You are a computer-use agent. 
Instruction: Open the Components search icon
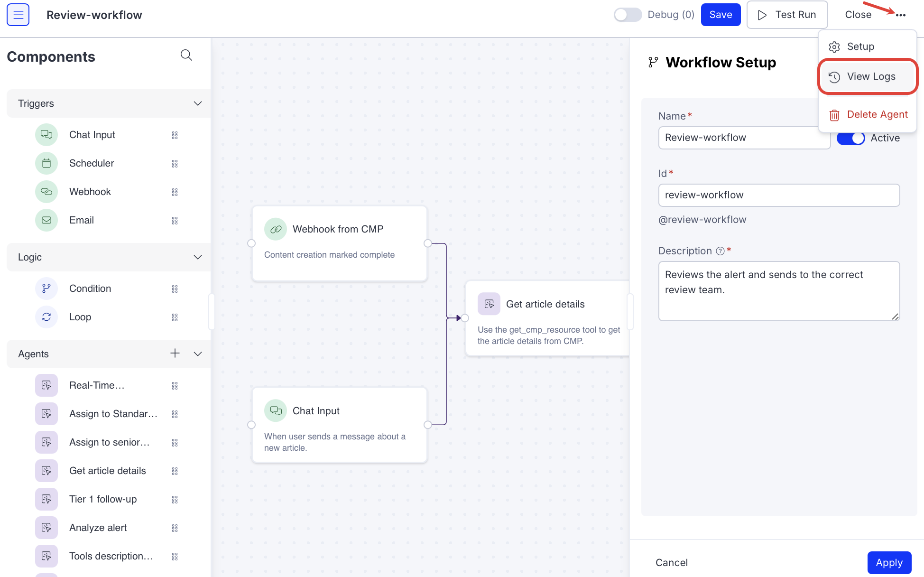186,56
